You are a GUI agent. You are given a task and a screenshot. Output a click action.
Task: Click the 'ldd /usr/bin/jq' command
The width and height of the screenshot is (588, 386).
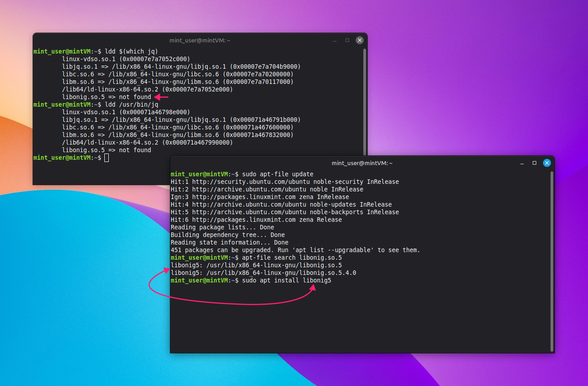click(x=132, y=104)
